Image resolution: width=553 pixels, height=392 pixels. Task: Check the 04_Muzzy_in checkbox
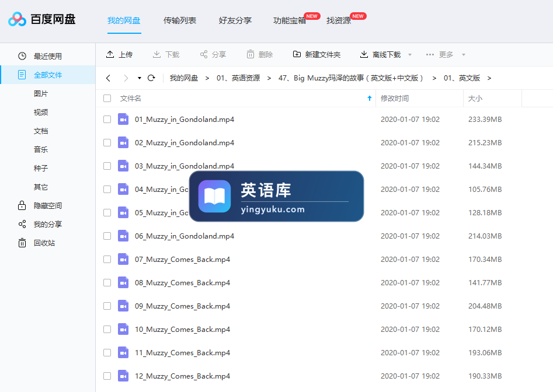(x=107, y=190)
